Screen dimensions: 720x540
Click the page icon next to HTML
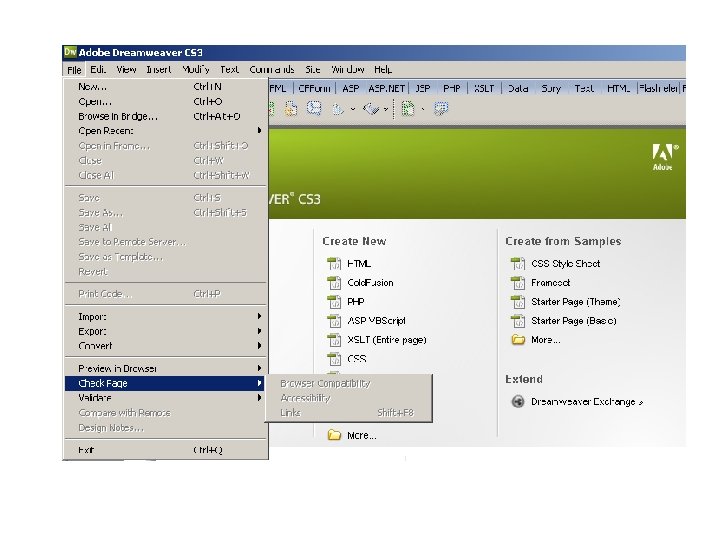pyautogui.click(x=334, y=264)
